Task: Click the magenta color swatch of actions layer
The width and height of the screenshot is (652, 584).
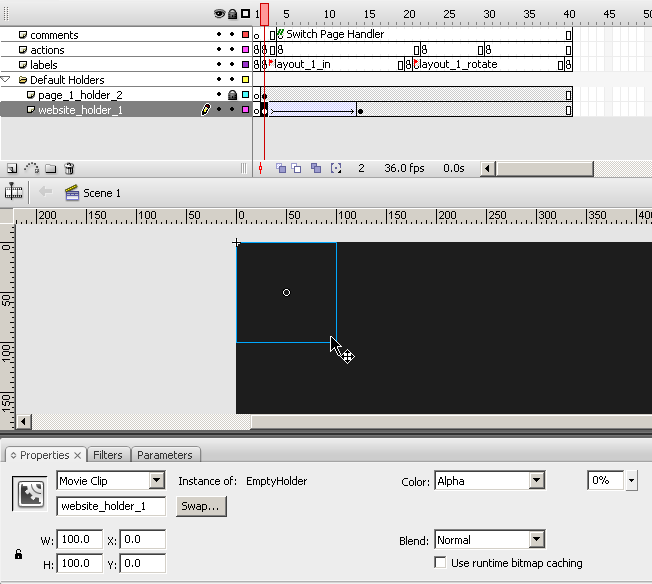Action: pyautogui.click(x=246, y=50)
